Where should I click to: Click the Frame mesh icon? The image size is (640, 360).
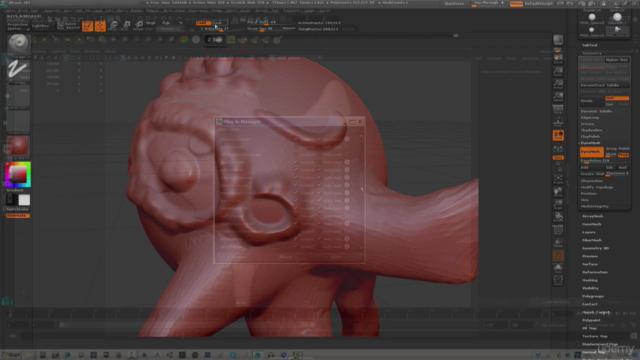(x=558, y=179)
